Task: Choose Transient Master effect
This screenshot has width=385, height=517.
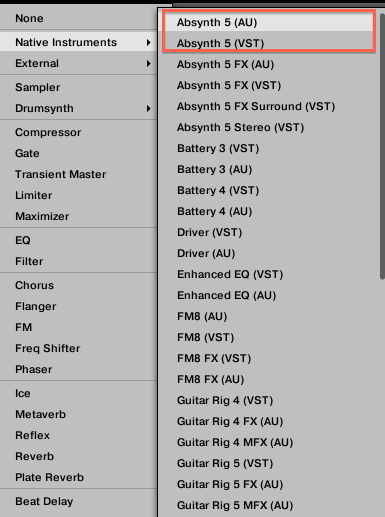Action: [x=78, y=174]
